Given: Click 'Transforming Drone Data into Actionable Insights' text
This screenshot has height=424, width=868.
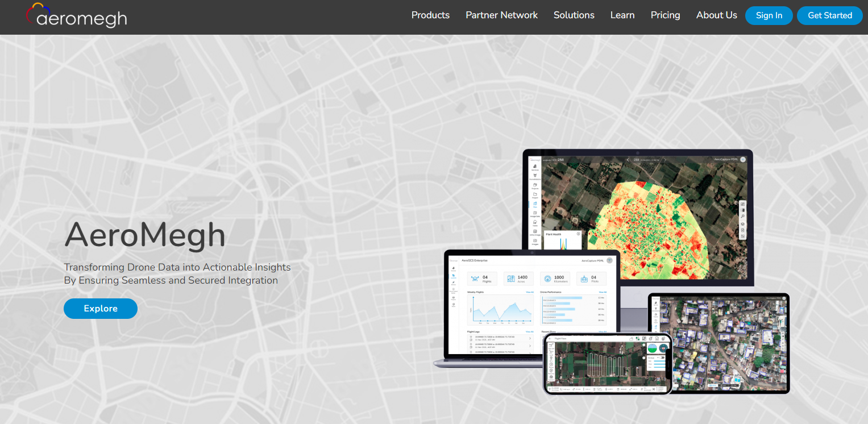Looking at the screenshot, I should [x=177, y=267].
